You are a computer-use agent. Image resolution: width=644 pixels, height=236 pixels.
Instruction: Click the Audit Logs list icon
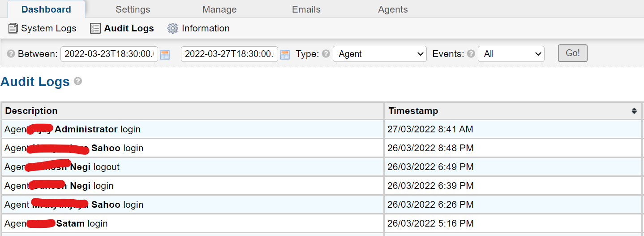click(x=95, y=28)
